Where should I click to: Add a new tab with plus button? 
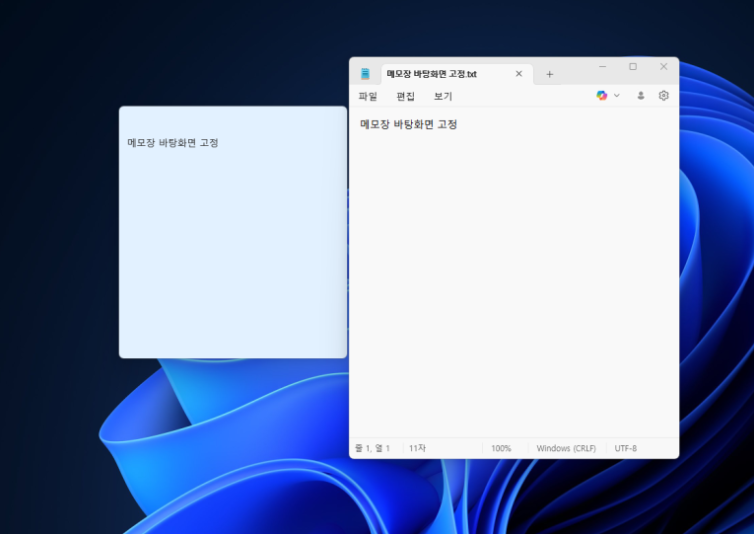[550, 74]
